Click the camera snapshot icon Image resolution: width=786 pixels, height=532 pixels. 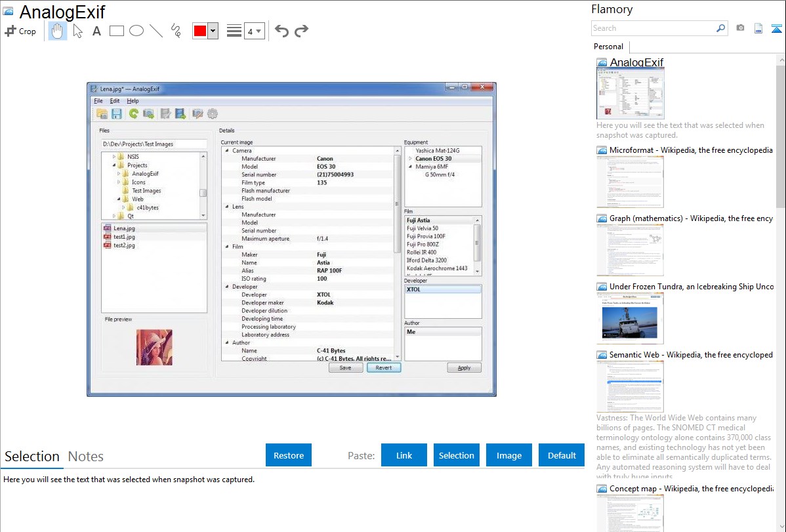click(740, 28)
